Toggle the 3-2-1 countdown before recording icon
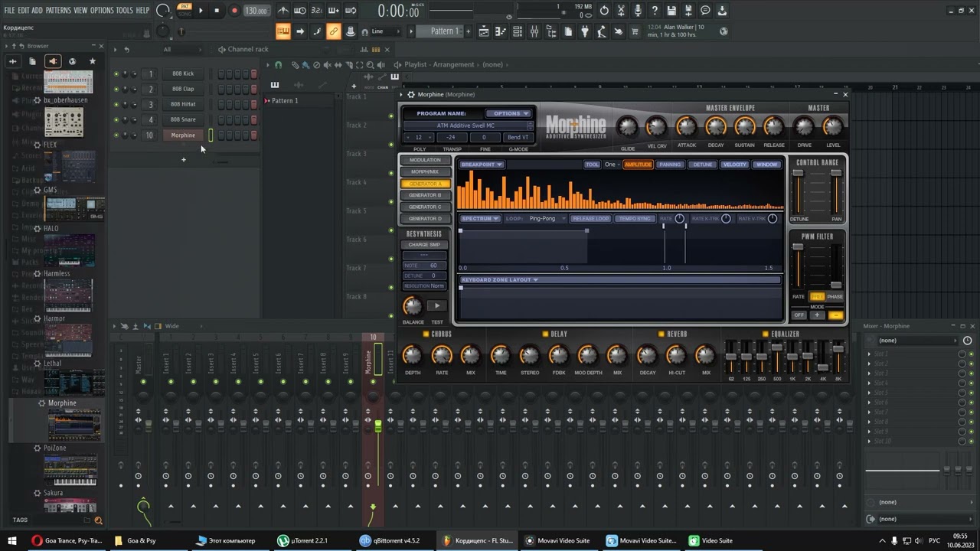980x551 pixels. (x=317, y=11)
